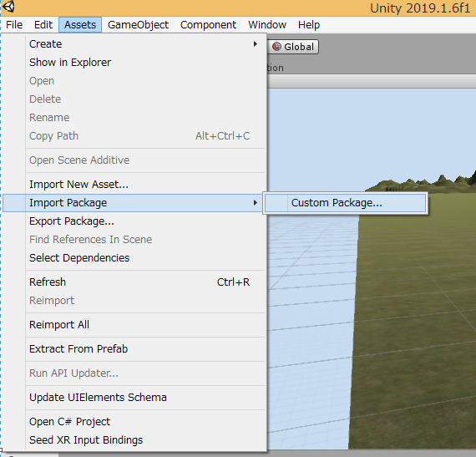Click the Unity logo icon in title bar

8,7
